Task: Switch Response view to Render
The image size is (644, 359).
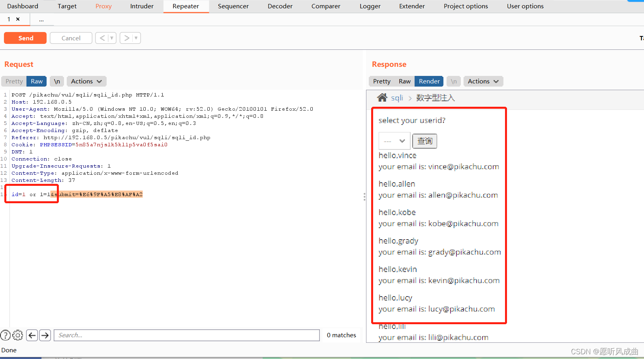Action: point(429,81)
